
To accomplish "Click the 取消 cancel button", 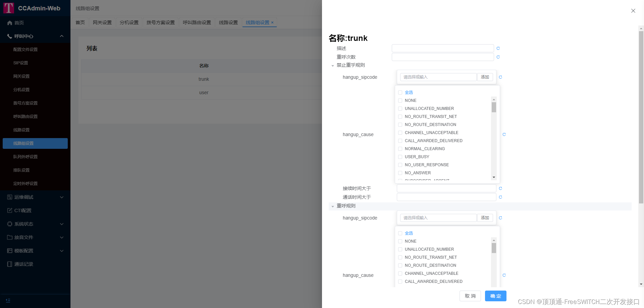I will click(x=470, y=296).
